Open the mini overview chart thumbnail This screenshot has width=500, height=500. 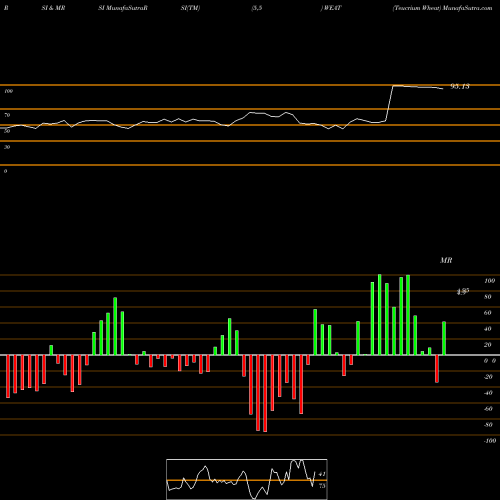click(x=247, y=479)
